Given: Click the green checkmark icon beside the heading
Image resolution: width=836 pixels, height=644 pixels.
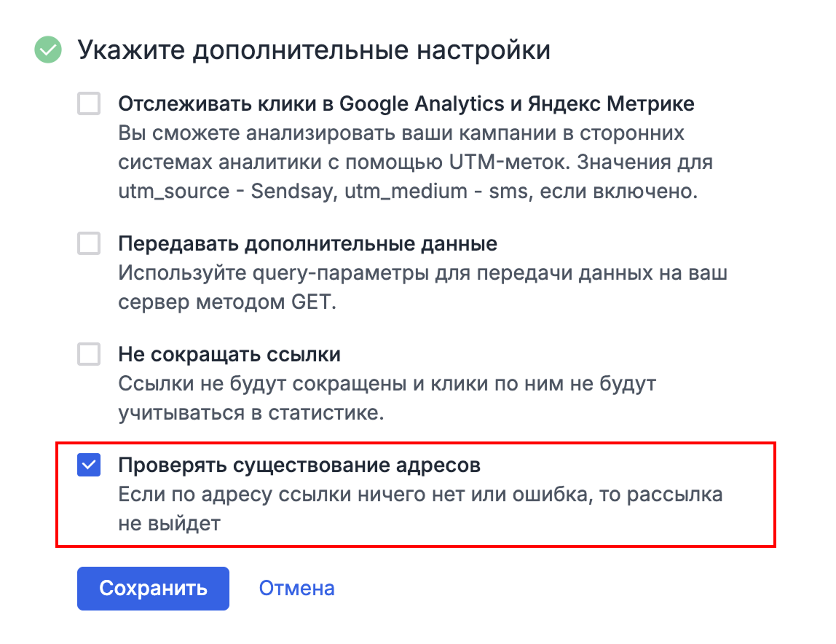Looking at the screenshot, I should (49, 51).
